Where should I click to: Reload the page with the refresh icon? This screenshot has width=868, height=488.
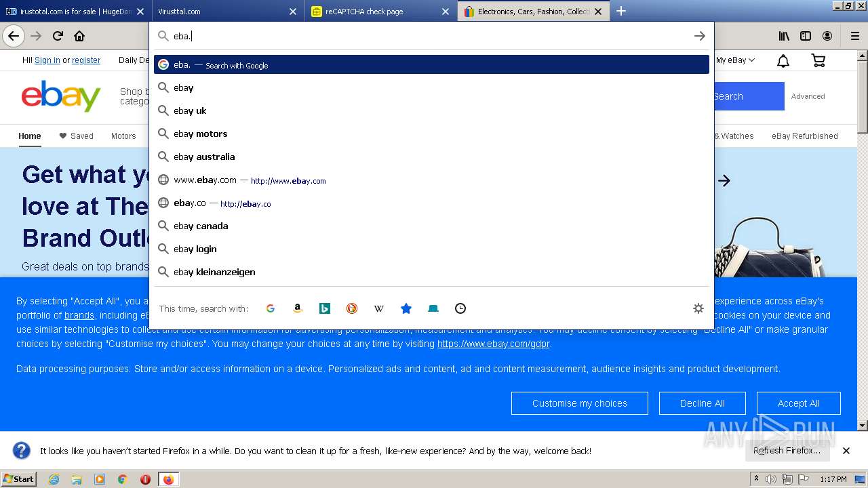point(58,36)
